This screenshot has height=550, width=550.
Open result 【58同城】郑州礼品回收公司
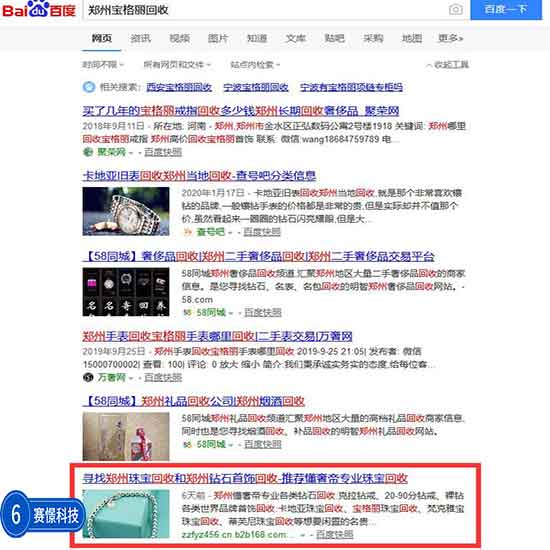click(194, 401)
